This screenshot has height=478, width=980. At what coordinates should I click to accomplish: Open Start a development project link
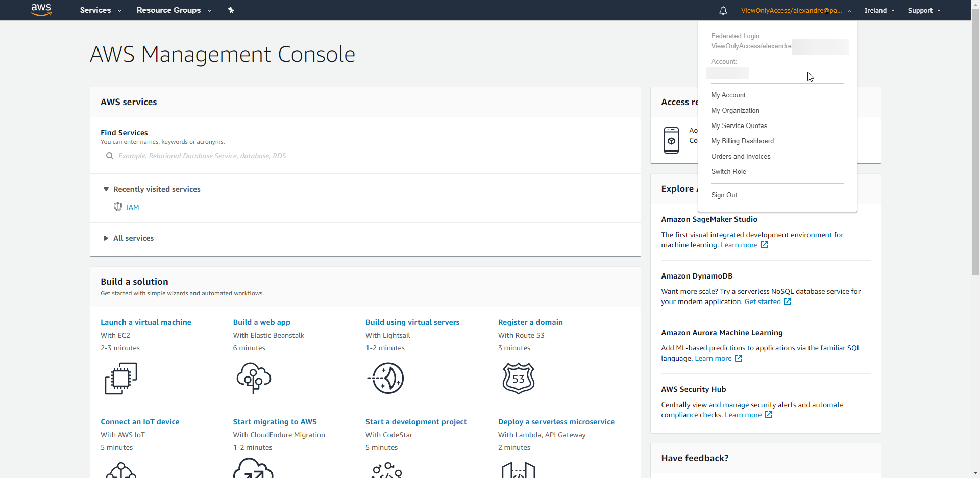point(416,422)
